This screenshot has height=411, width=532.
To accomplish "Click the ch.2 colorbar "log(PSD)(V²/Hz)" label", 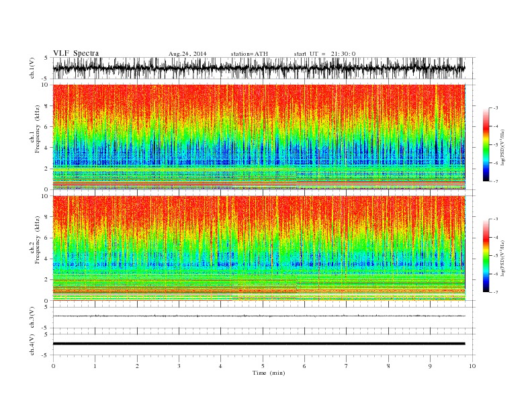I will (x=502, y=258).
